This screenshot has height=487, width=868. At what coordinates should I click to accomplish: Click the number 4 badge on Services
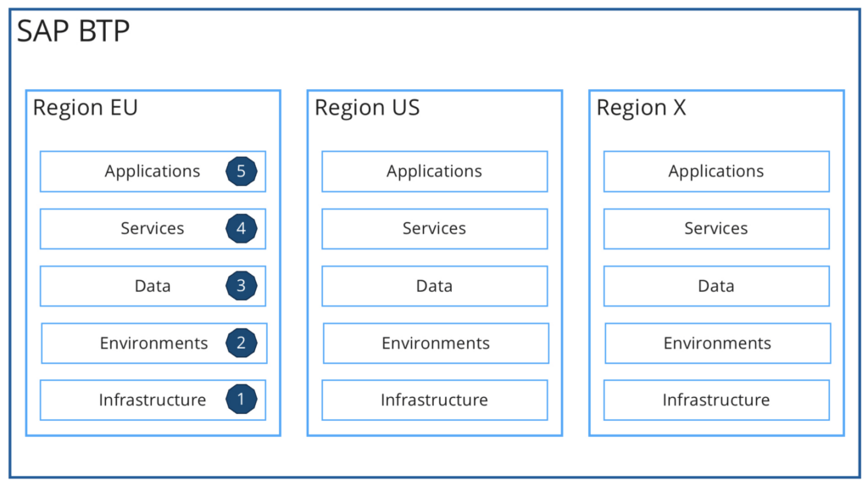[241, 228]
